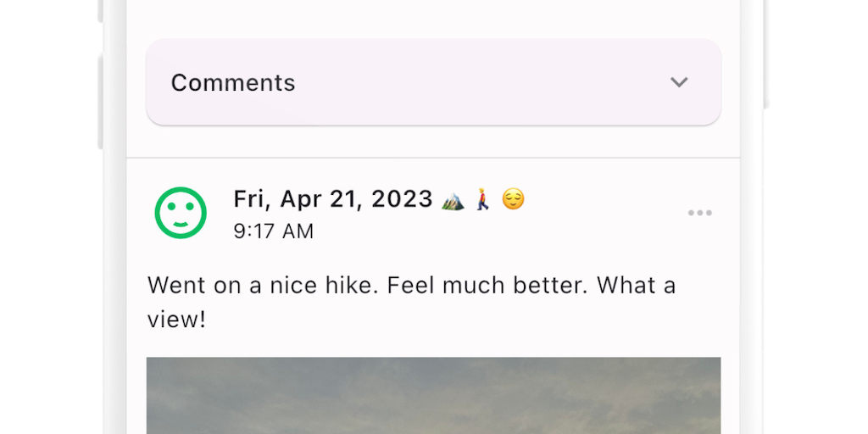Viewport: 868px width, 434px height.
Task: Click the year 2023 in entry date
Action: [403, 199]
